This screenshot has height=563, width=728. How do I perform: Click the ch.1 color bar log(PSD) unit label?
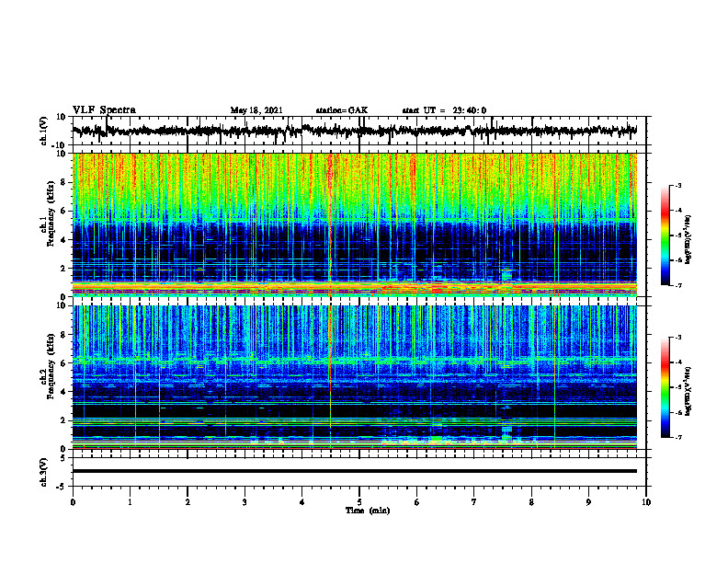coord(688,240)
